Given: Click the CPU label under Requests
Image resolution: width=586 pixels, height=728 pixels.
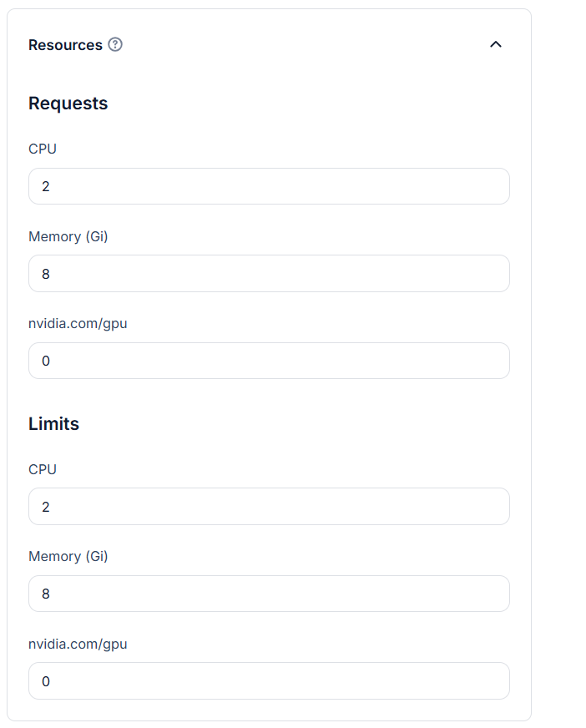Looking at the screenshot, I should pyautogui.click(x=43, y=149).
